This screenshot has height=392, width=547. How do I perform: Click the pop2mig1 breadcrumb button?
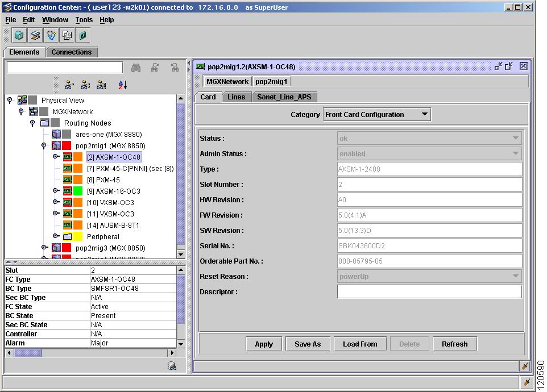(271, 82)
